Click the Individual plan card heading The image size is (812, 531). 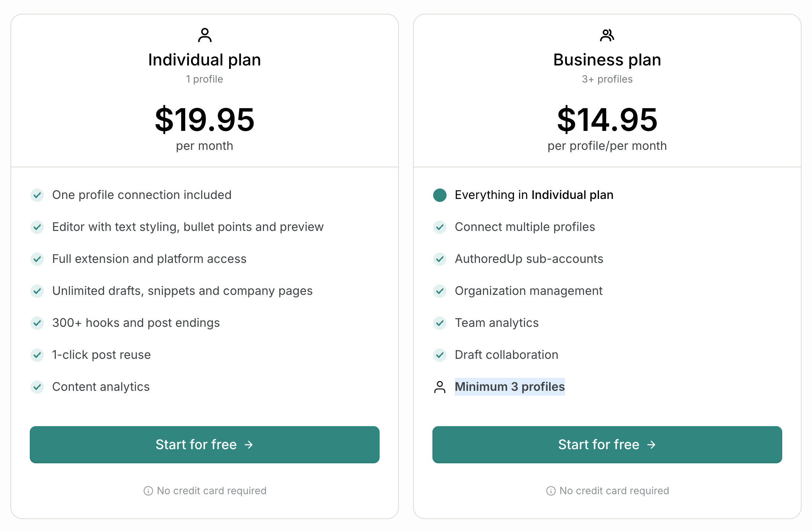coord(205,59)
